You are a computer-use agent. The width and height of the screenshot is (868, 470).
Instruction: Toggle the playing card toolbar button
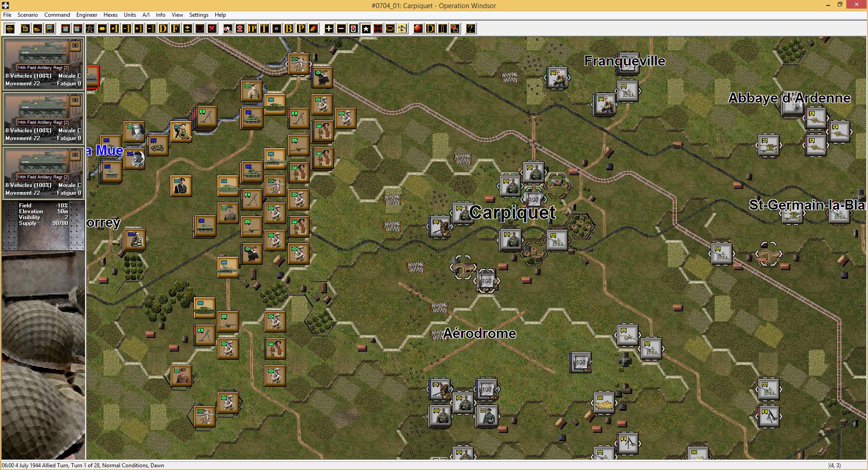coord(354,29)
